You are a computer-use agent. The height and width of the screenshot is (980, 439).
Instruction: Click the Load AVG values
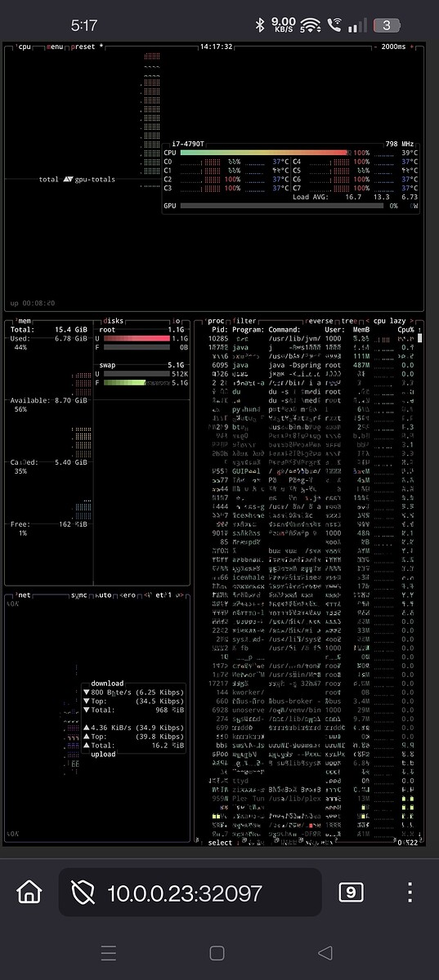(x=382, y=197)
